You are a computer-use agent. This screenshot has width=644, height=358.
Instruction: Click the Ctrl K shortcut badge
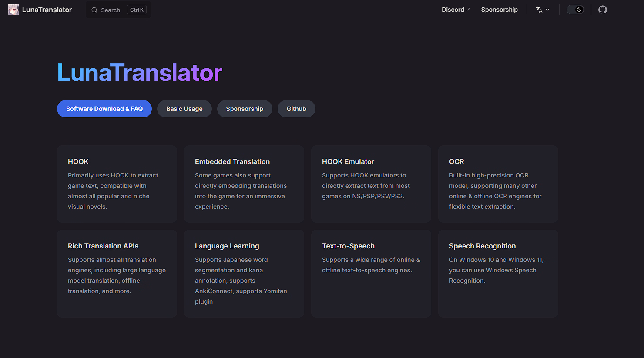click(x=137, y=10)
